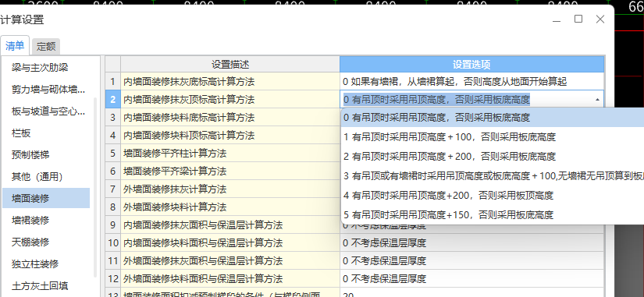Screen dimensions: 644x297
Task: Select 独立柱装修 category
Action: pyautogui.click(x=46, y=263)
